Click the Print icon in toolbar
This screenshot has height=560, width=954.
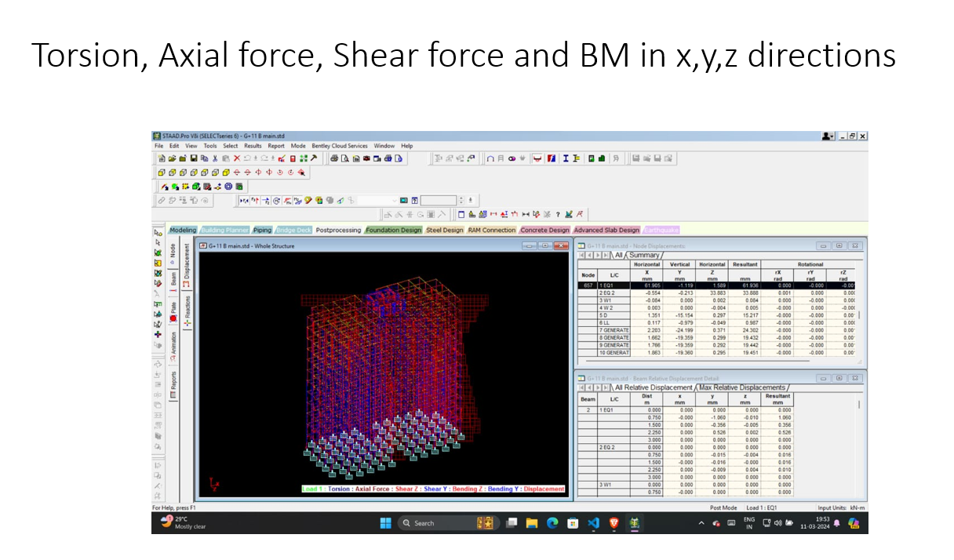334,158
